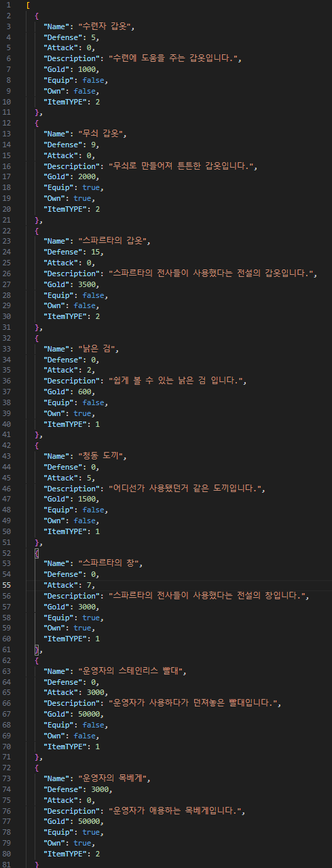This screenshot has width=332, height=868.
Task: Click the Gold value 3000 on line 57
Action: pos(87,606)
